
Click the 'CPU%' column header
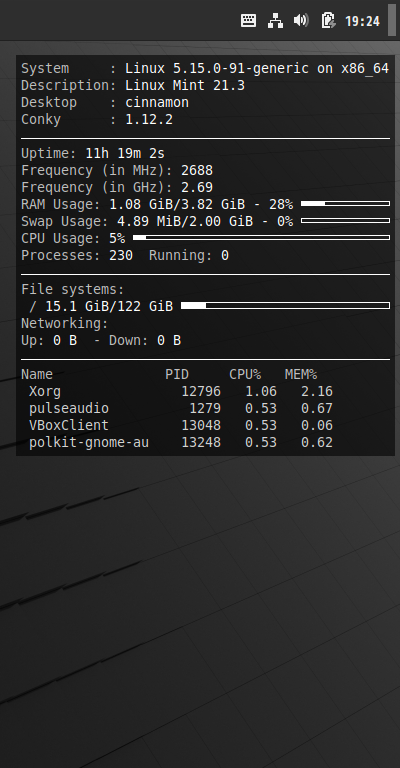(245, 375)
